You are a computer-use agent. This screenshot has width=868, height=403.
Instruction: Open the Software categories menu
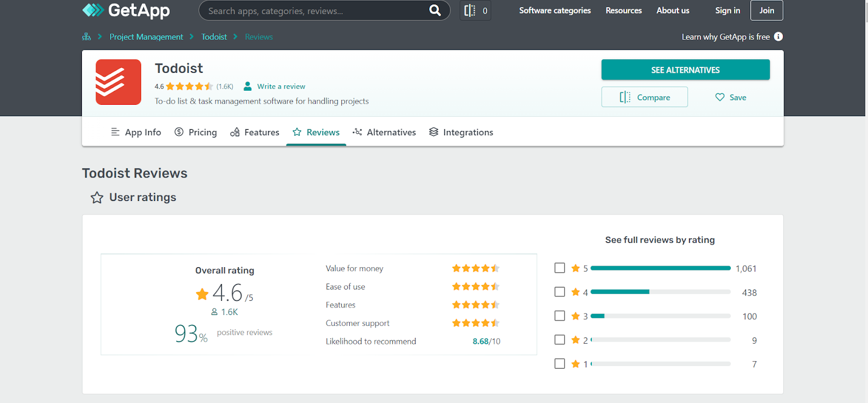[555, 10]
